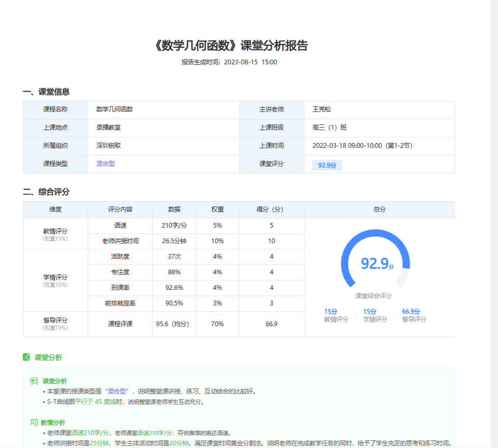Click the green 25分钟 highlighted text
The height and width of the screenshot is (448, 498).
(99, 443)
